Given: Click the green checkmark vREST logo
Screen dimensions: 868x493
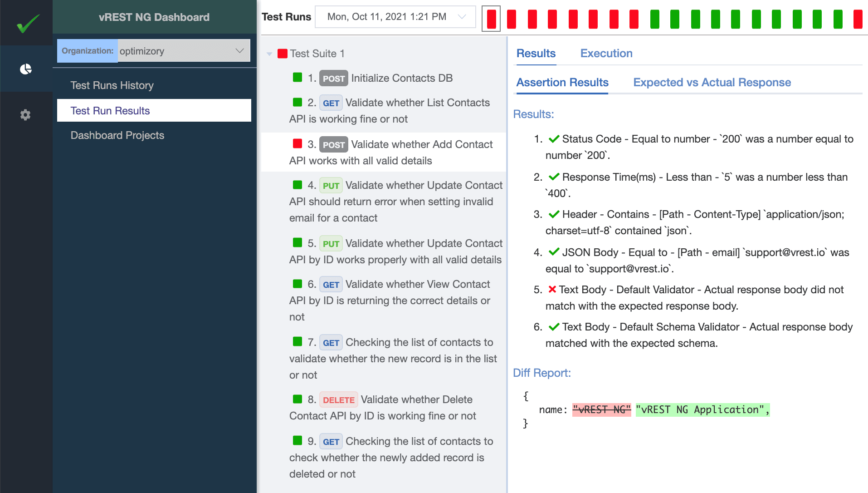Looking at the screenshot, I should (x=28, y=23).
